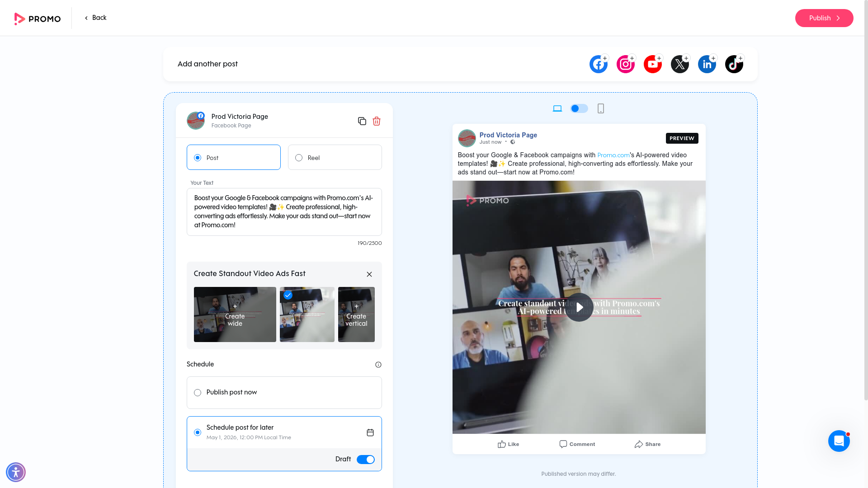
Task: Open calendar to pick schedule date
Action: point(370,432)
